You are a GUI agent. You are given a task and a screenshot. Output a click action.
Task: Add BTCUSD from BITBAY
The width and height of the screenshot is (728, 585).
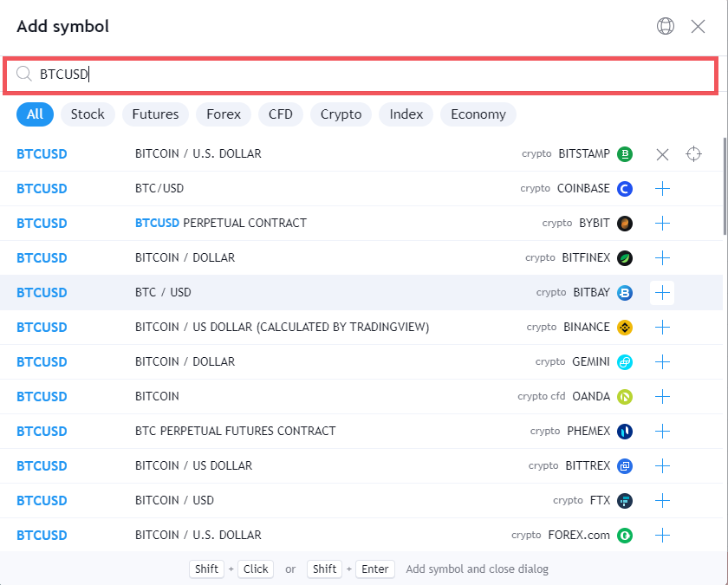[662, 293]
